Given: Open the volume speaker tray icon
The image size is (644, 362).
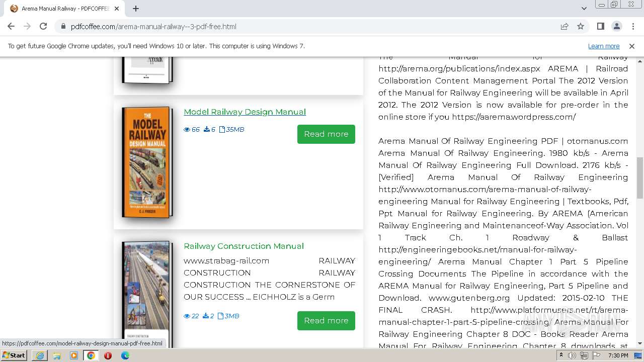Looking at the screenshot, I should click(572, 355).
